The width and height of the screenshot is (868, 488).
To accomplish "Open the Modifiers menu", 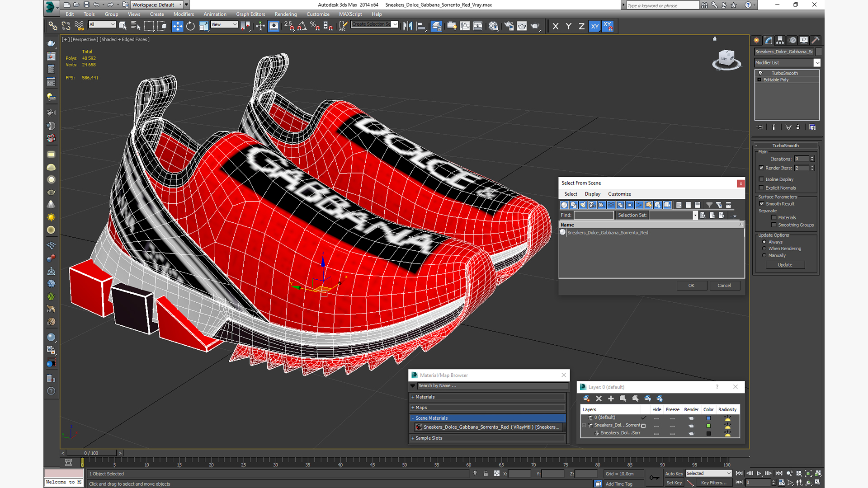I will [184, 14].
